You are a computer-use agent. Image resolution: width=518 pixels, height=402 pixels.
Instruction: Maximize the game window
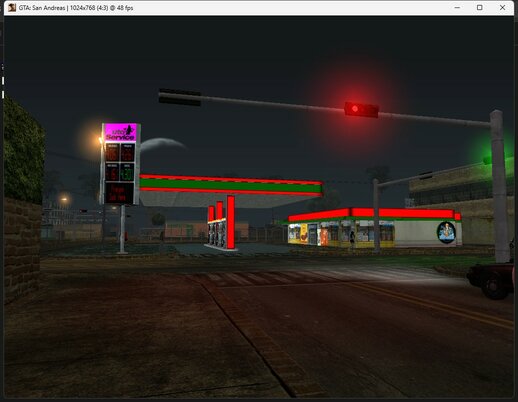pos(480,7)
